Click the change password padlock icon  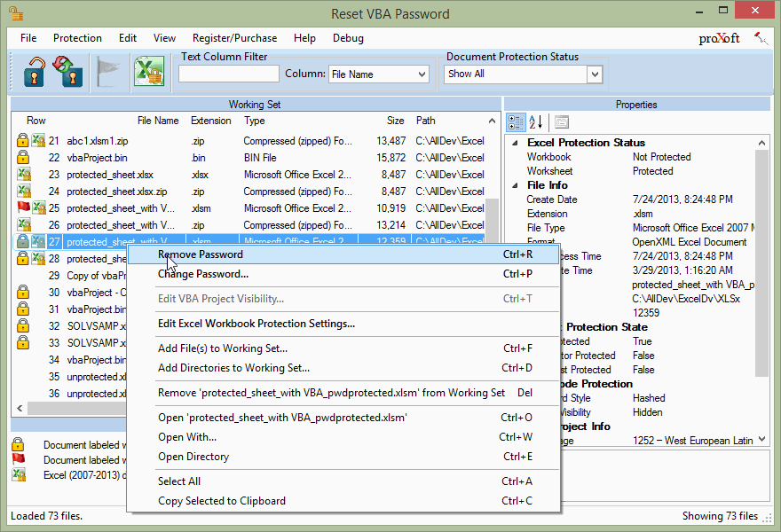coord(69,72)
